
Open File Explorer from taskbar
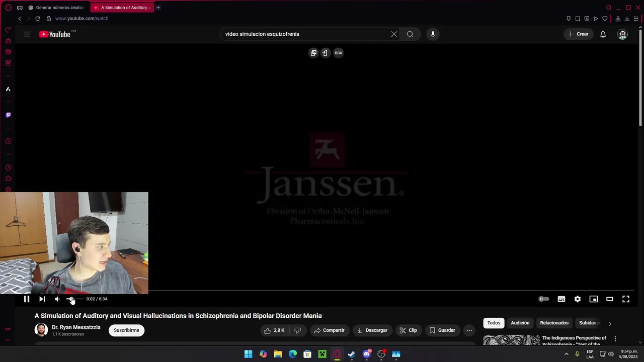tap(278, 354)
